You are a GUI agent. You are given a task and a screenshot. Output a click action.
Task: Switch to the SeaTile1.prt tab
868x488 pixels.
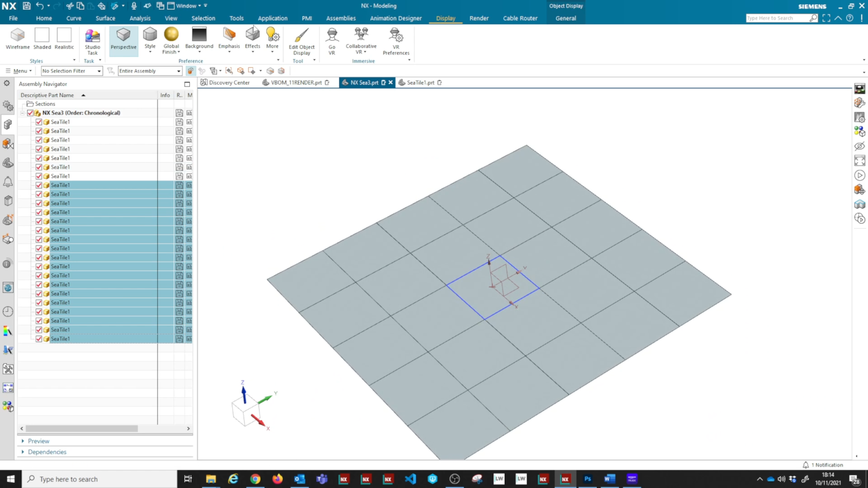(x=420, y=82)
